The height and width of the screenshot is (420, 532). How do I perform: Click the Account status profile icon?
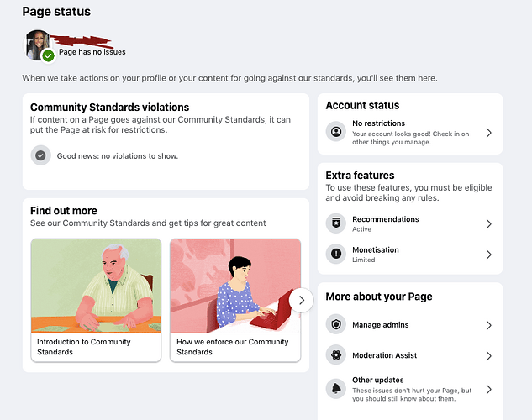click(336, 132)
